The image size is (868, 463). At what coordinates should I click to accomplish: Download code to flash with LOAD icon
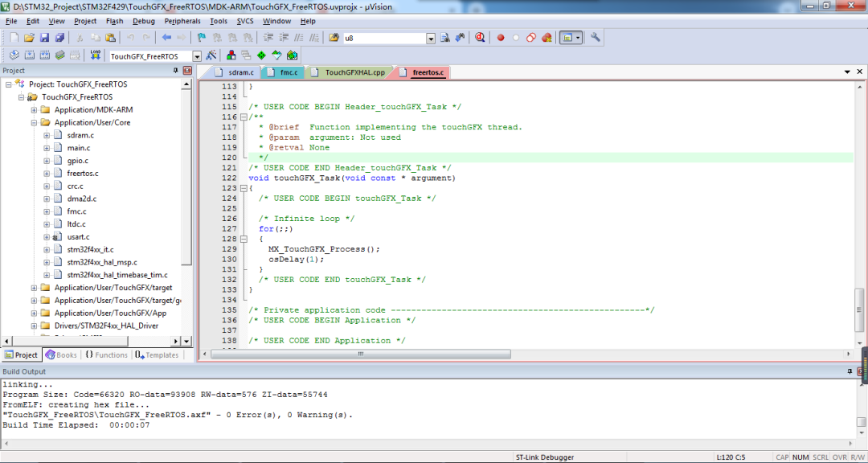(x=96, y=55)
